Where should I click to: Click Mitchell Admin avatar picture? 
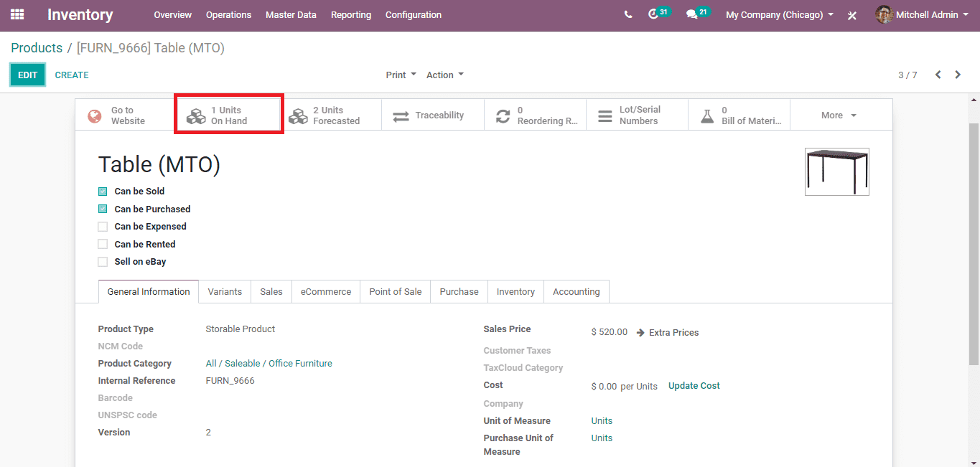[x=885, y=14]
